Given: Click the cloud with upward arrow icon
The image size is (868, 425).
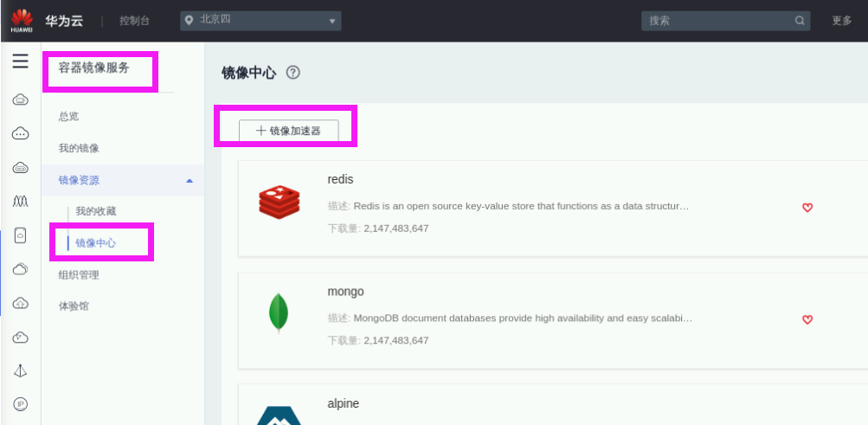Looking at the screenshot, I should coord(21,303).
